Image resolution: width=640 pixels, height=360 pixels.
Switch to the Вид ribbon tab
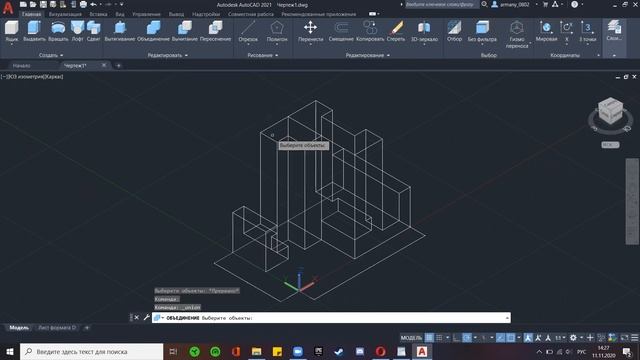click(120, 14)
